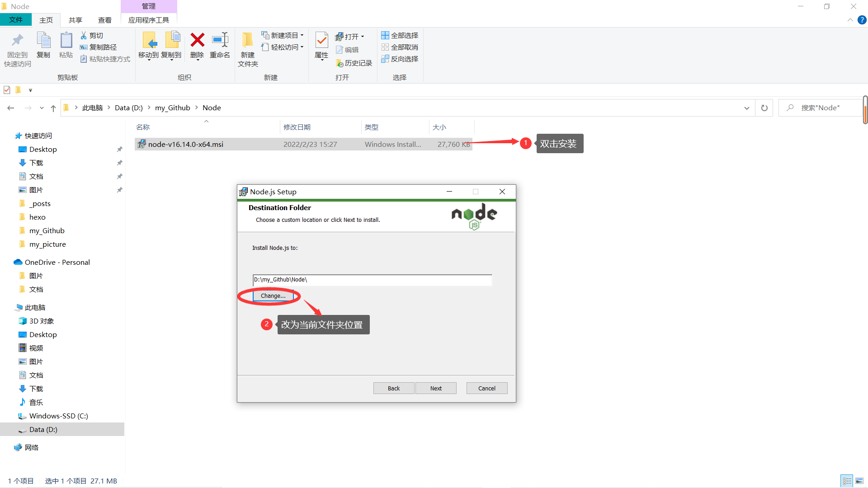This screenshot has width=868, height=488.
Task: Open the Open (打开) dropdown in the ribbon
Action: coord(350,37)
